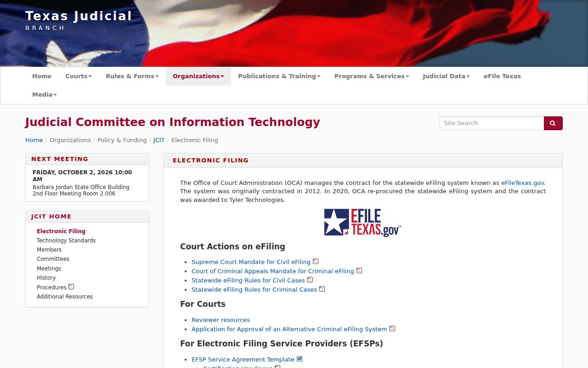
Task: Expand Programs & Services menu
Action: coord(372,76)
